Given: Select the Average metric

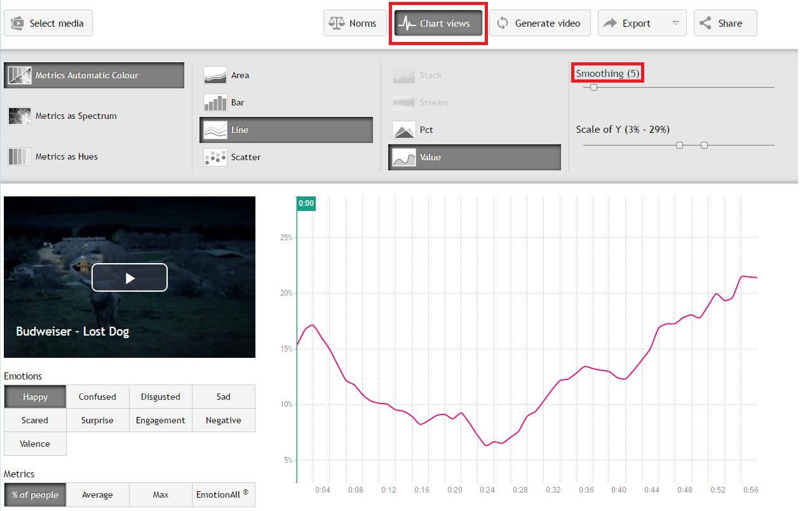Looking at the screenshot, I should (97, 494).
